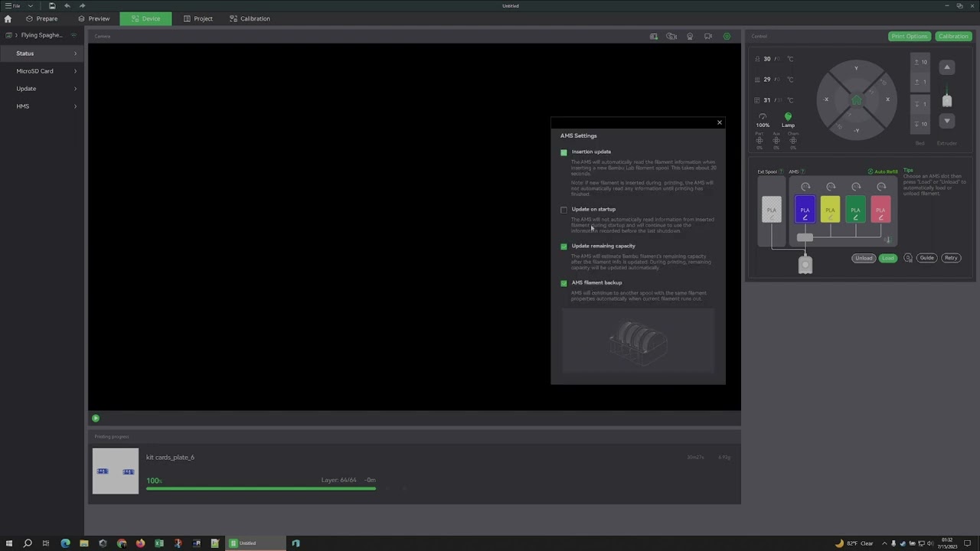Open the File menu

pos(13,5)
